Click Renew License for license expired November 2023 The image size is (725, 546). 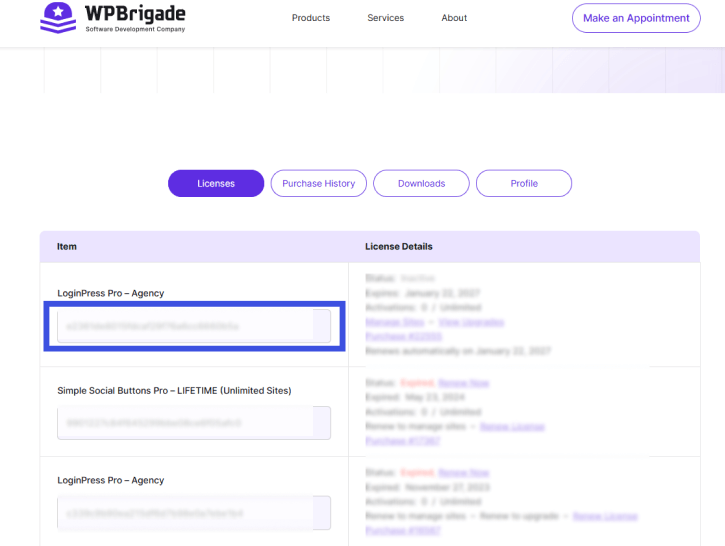(604, 516)
